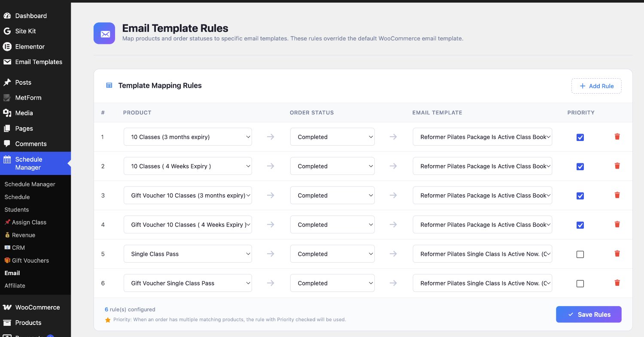Click the EMAIL TEMPLATE column header

[x=437, y=113]
